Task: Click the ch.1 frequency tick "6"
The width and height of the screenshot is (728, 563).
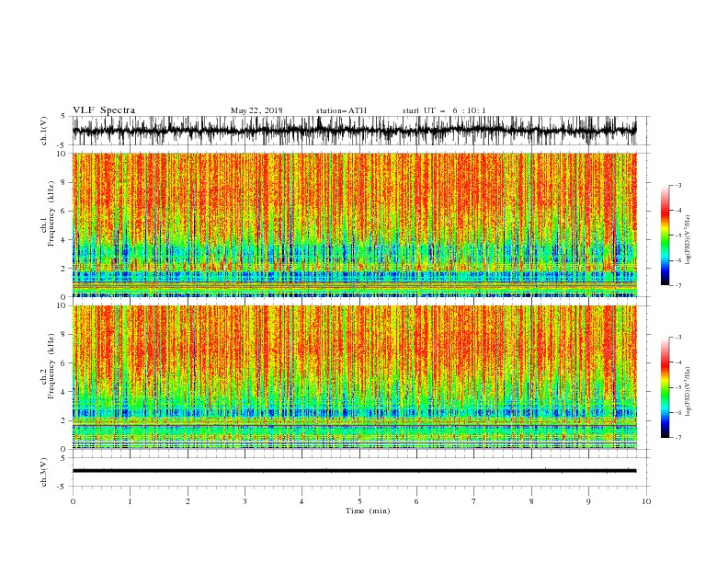Action: tap(63, 211)
